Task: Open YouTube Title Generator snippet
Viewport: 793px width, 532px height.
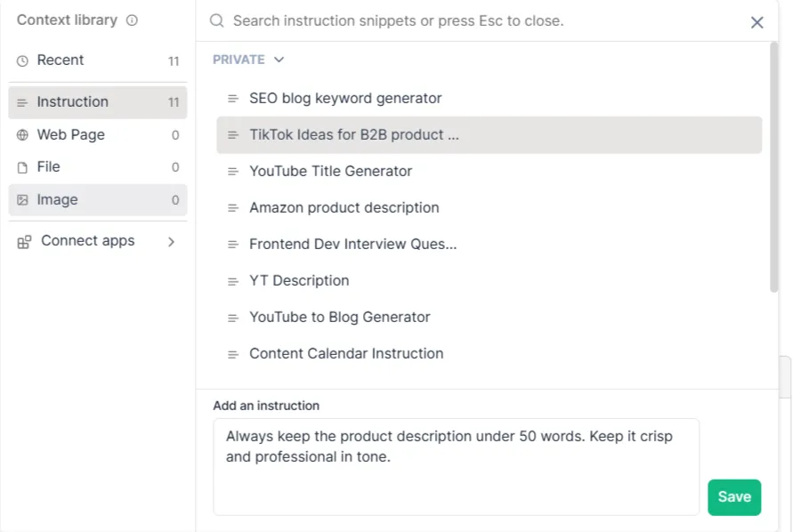Action: click(330, 171)
